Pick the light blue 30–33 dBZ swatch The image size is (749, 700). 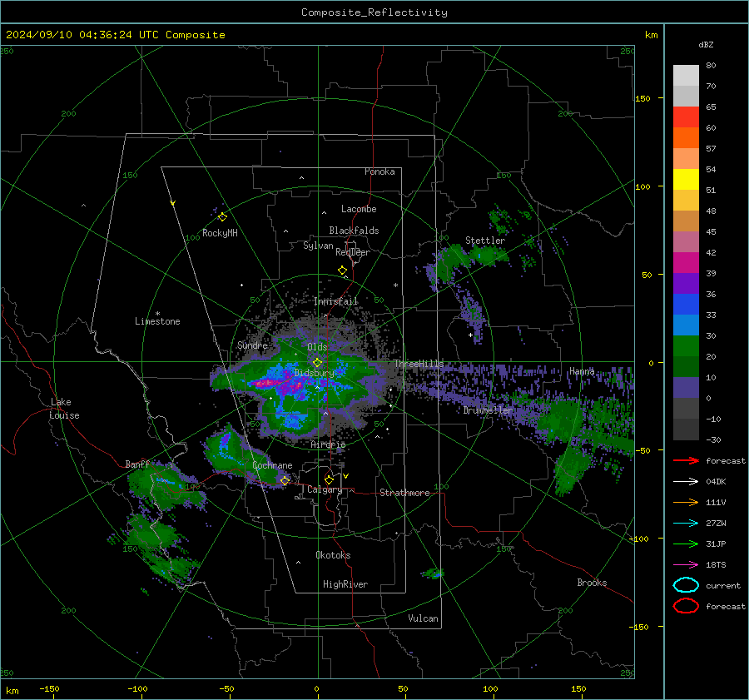coord(686,325)
